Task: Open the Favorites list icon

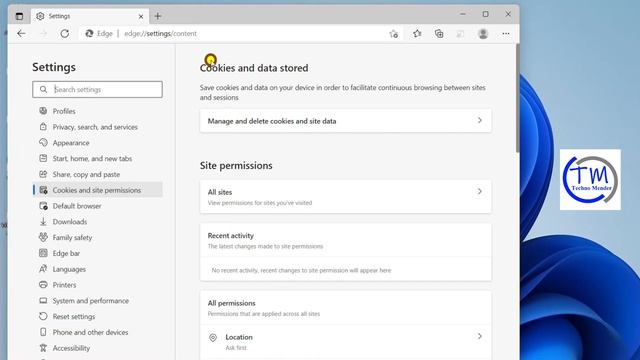Action: [417, 34]
